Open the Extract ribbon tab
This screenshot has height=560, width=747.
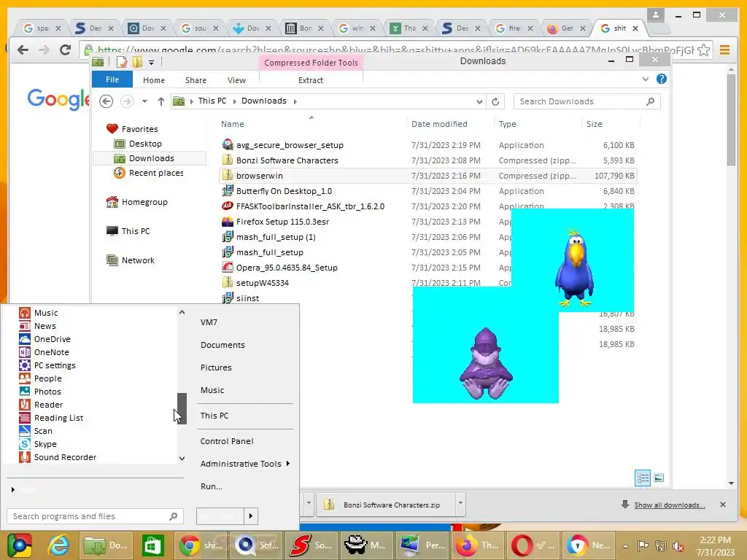tap(311, 80)
